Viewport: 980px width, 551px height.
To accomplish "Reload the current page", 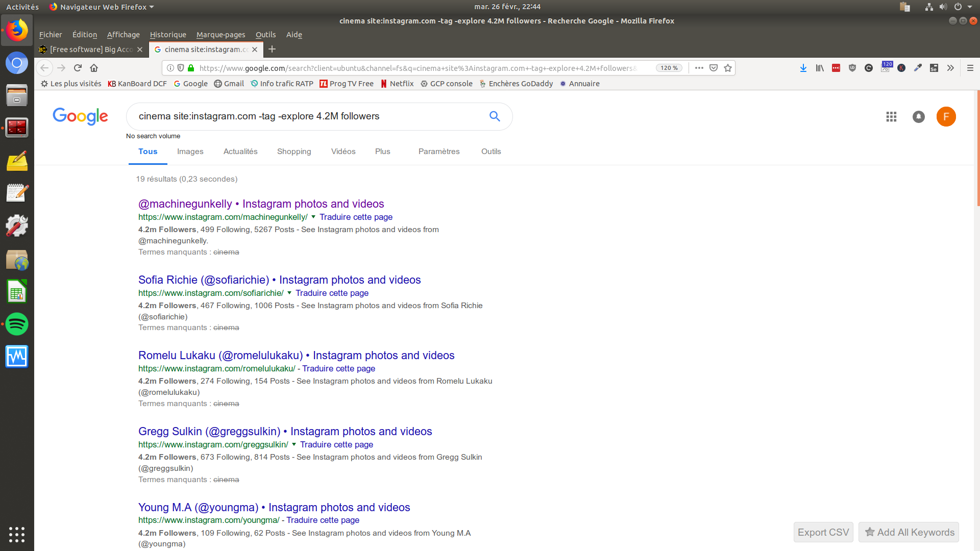I will [78, 68].
